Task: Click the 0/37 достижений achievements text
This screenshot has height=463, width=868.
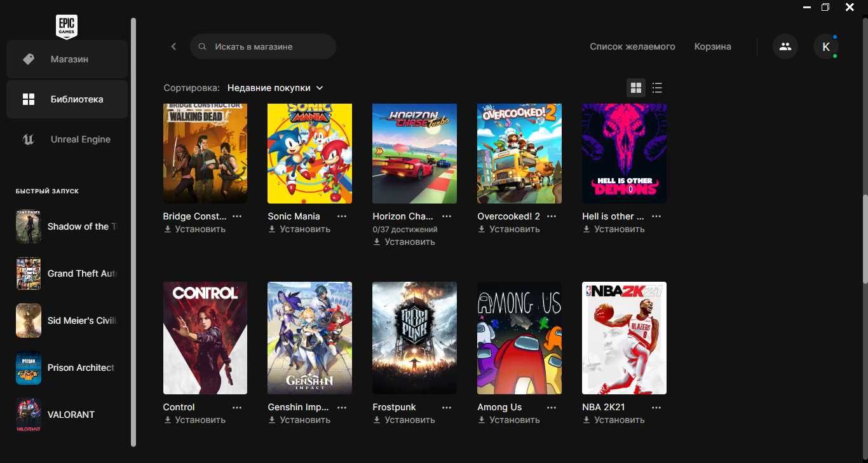Action: [x=405, y=229]
